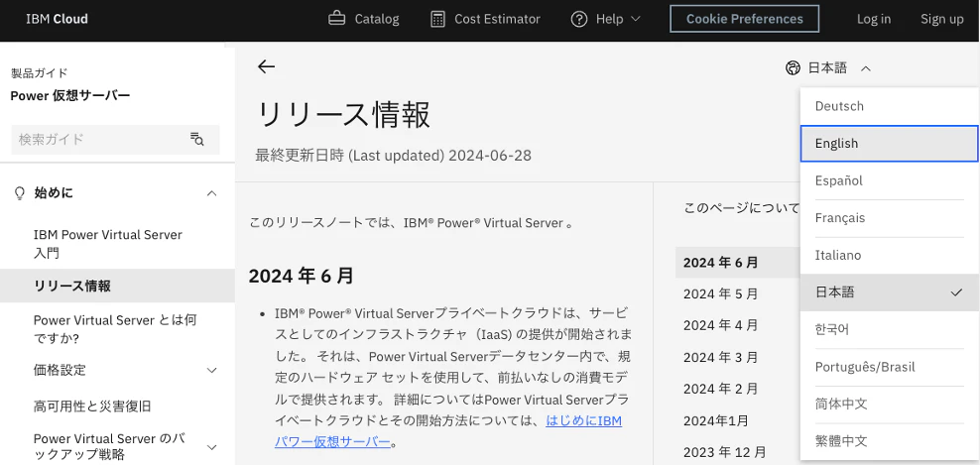Click the lightbulb icon beside 始めに
Image resolution: width=980 pixels, height=465 pixels.
click(x=20, y=193)
